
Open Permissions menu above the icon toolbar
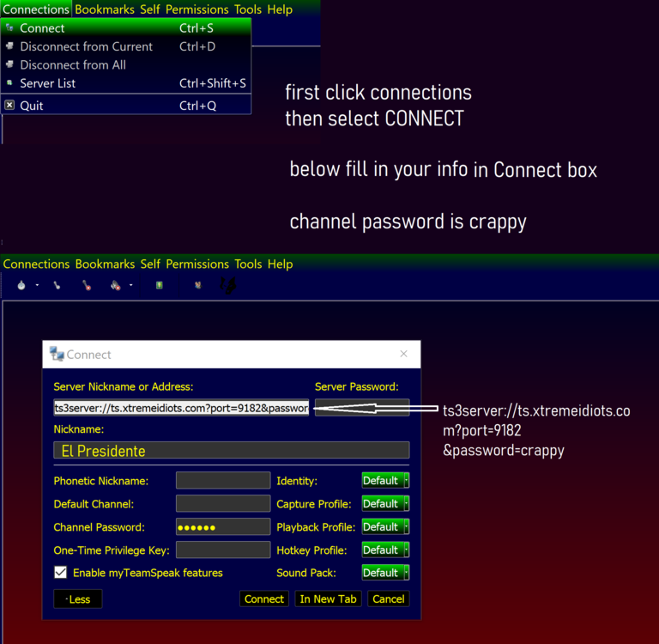[x=197, y=264]
